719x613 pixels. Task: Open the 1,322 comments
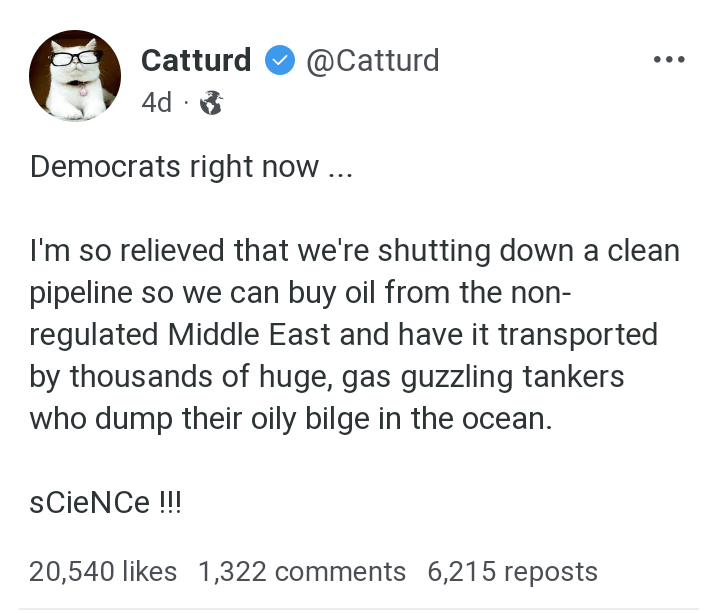pyautogui.click(x=302, y=571)
